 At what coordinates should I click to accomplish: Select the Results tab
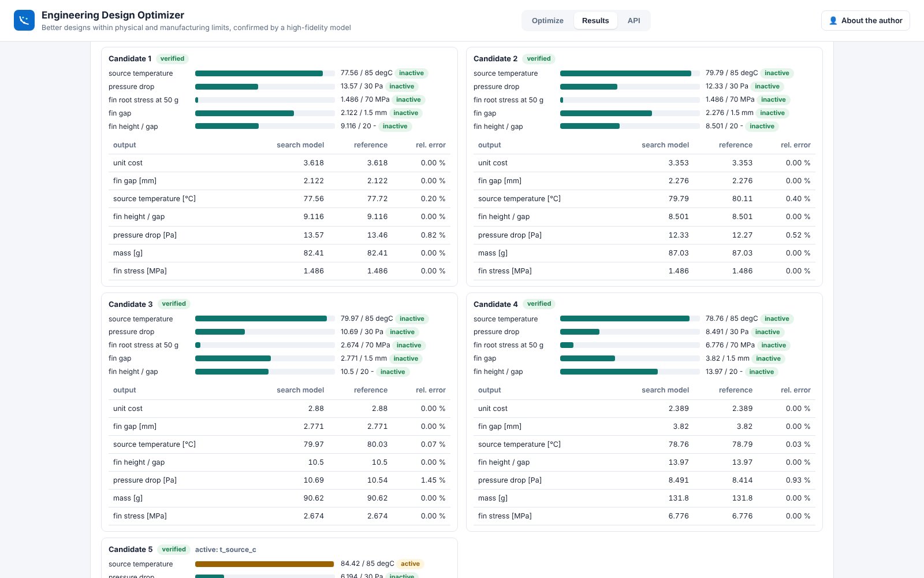point(595,20)
